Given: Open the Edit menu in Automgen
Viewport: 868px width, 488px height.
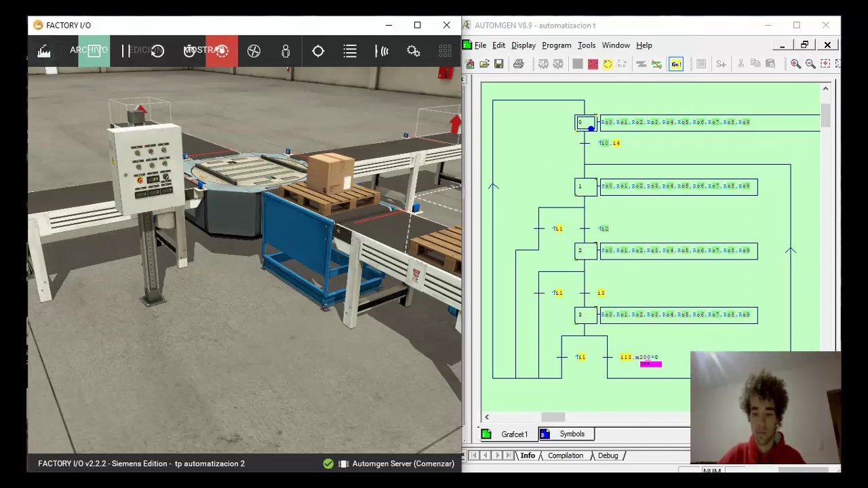Looking at the screenshot, I should pyautogui.click(x=498, y=45).
